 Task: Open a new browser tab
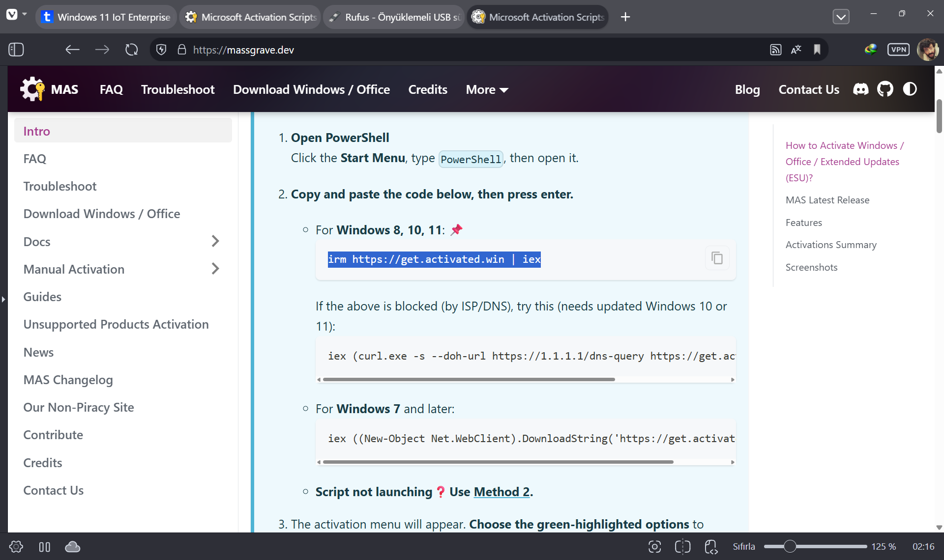625,17
